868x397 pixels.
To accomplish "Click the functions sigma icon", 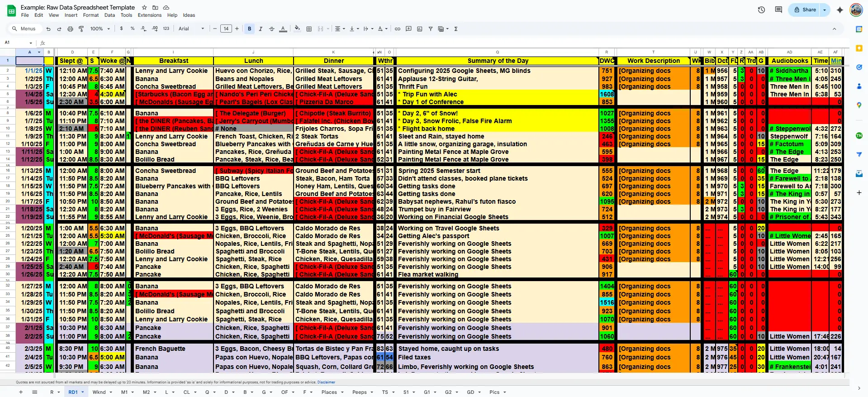I will [456, 29].
